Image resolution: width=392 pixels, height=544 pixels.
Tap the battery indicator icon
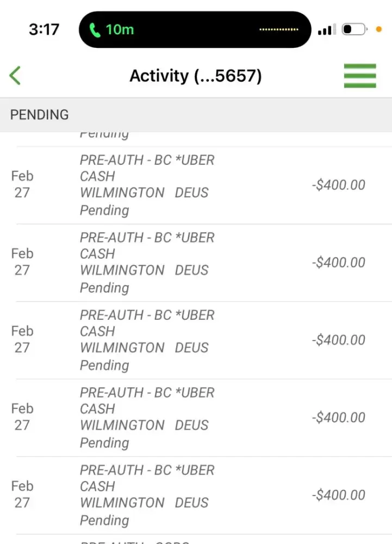click(354, 29)
